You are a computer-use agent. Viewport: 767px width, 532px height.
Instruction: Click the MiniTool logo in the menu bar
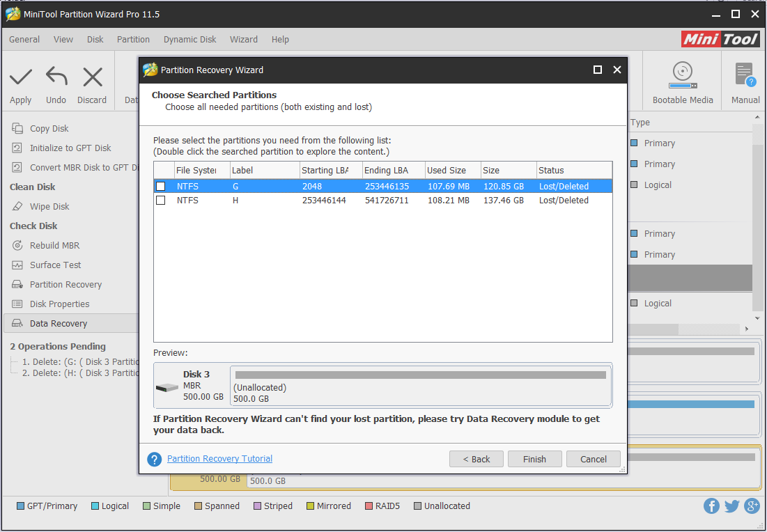(x=720, y=39)
